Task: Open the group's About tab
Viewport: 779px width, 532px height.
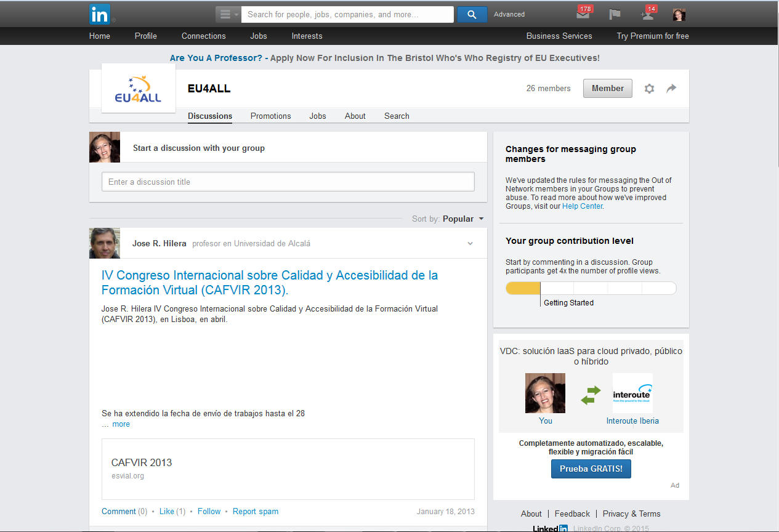Action: pos(355,116)
